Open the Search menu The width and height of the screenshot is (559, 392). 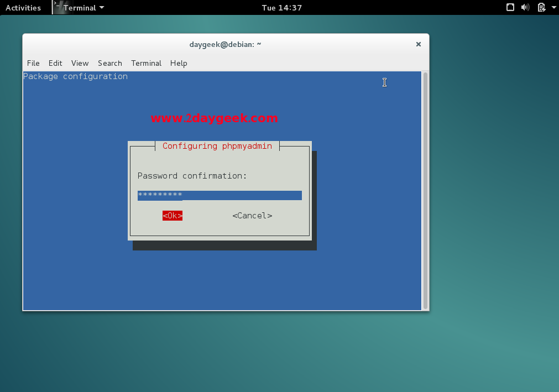110,63
